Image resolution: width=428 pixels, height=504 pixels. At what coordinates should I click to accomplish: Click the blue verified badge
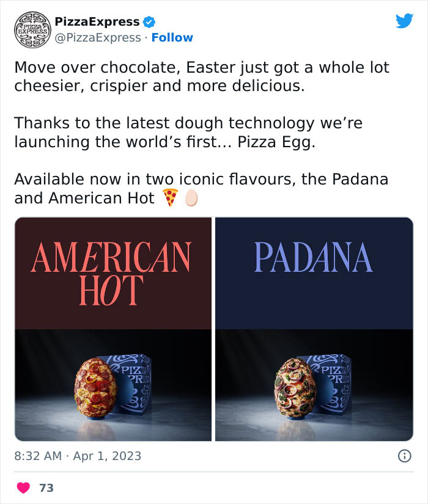pos(149,22)
